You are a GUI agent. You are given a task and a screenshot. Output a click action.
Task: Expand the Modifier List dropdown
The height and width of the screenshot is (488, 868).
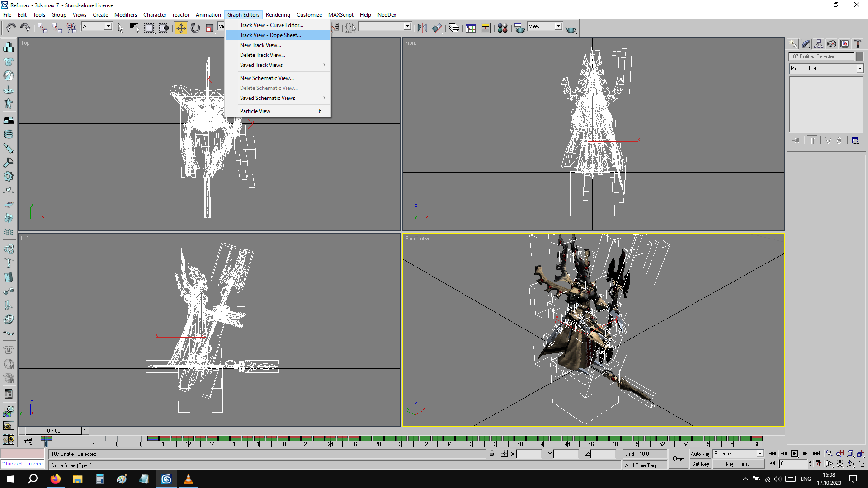(x=859, y=69)
